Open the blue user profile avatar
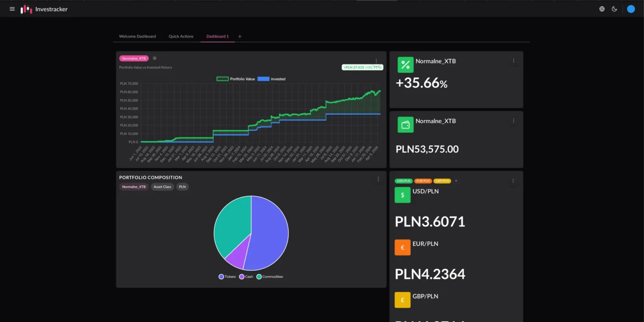 pos(631,9)
